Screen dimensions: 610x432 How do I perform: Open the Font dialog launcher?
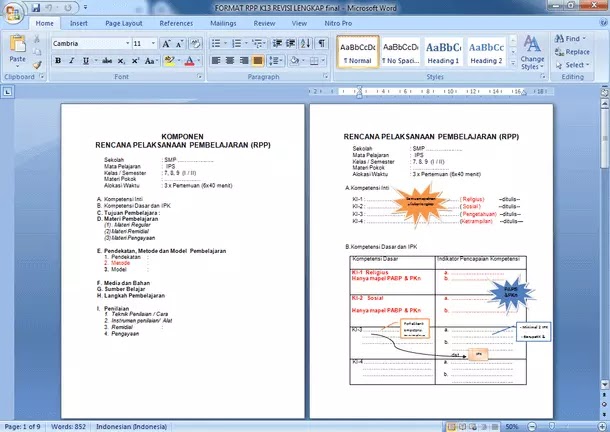point(200,77)
